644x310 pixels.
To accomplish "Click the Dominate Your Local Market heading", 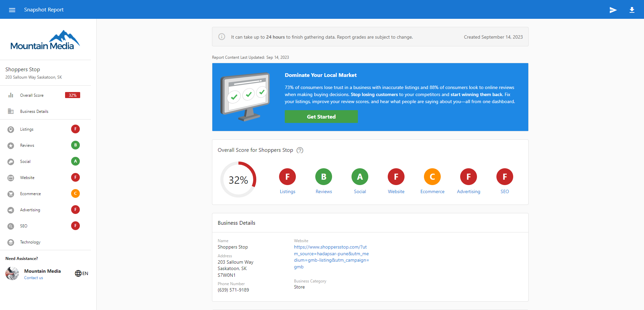I will coord(321,75).
